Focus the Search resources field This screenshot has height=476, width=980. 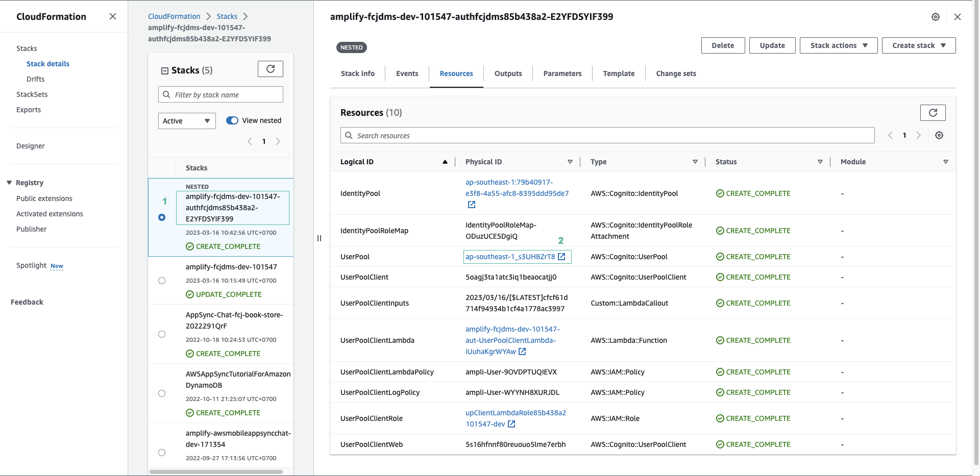point(607,135)
